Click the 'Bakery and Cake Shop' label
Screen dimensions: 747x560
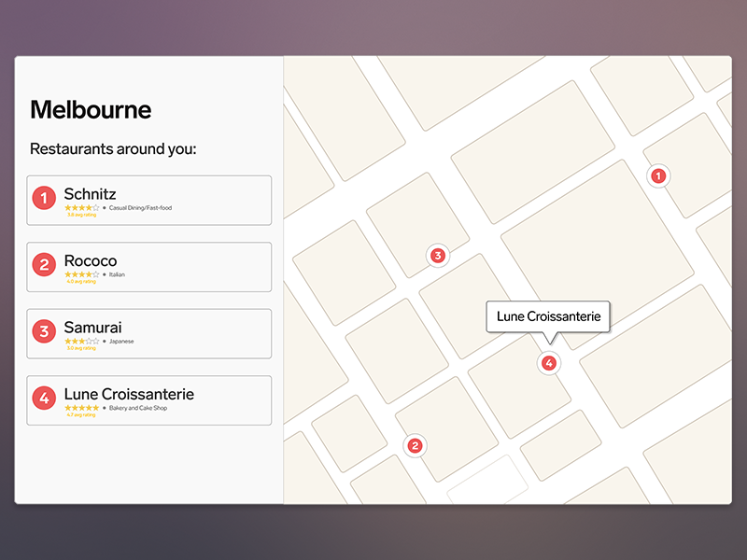tap(138, 408)
